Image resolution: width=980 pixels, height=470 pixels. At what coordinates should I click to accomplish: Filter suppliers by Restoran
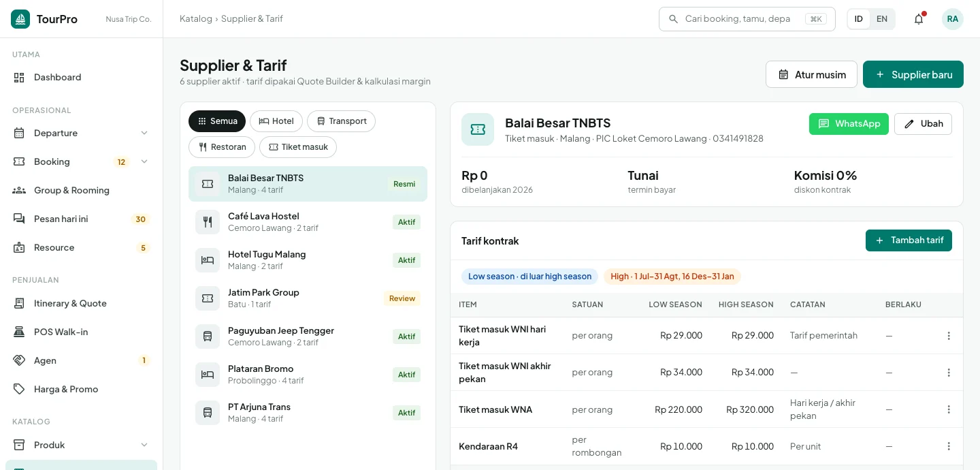[222, 147]
